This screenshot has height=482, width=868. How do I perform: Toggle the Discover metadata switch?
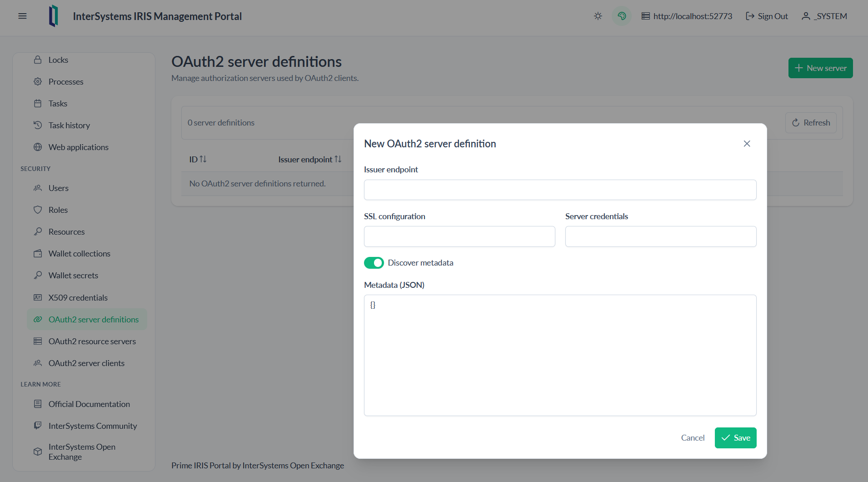point(374,263)
